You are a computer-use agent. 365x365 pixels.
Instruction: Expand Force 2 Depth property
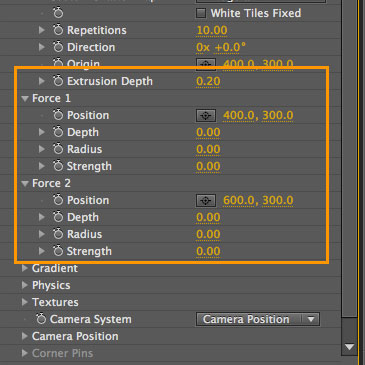[x=42, y=217]
